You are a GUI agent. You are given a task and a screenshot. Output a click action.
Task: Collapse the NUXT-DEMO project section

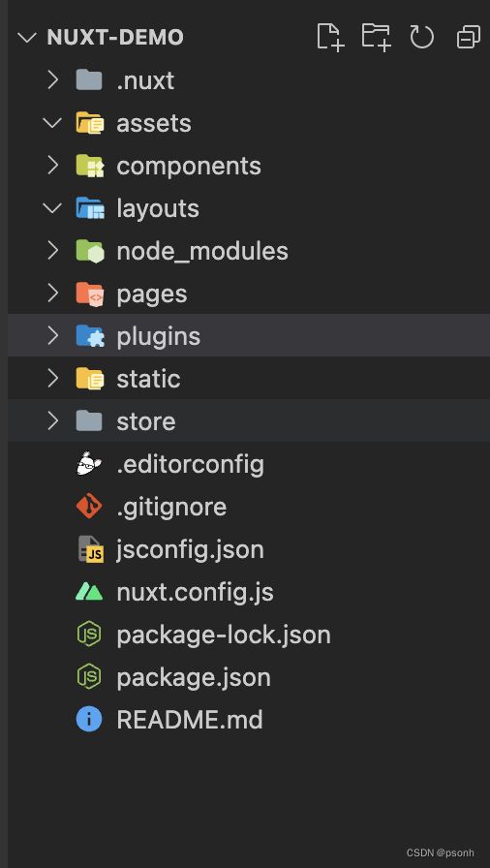click(26, 38)
